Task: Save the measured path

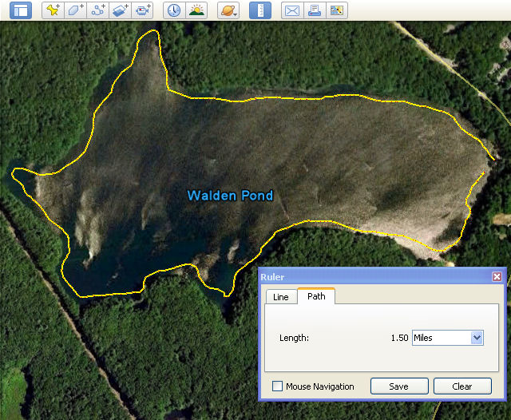Action: pos(399,386)
